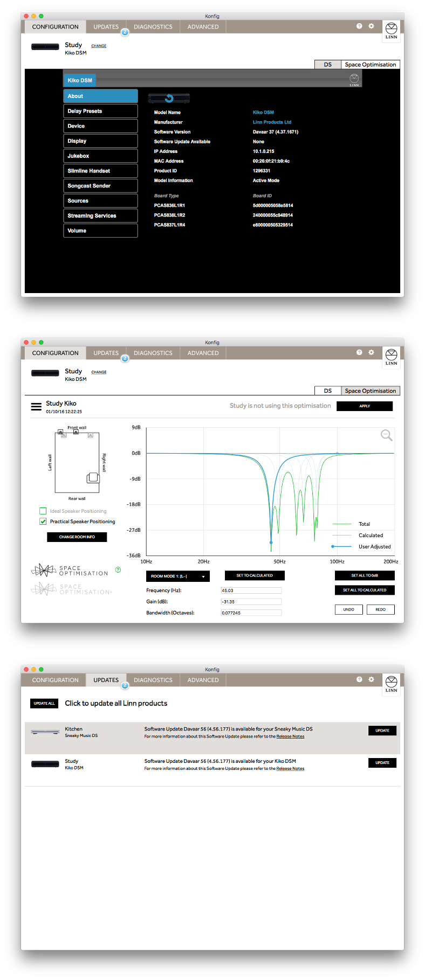This screenshot has width=425, height=980.
Task: Click SET TO CALCULATED button
Action: click(255, 575)
